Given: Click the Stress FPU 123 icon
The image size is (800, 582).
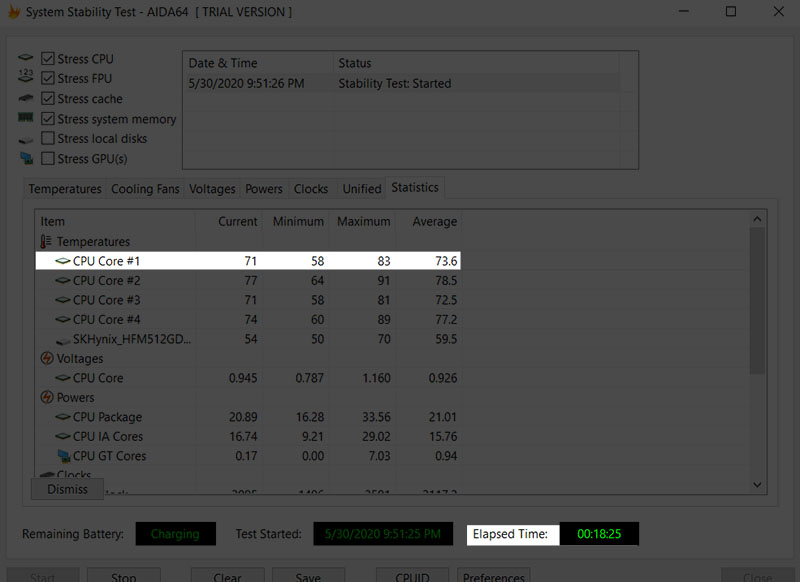Looking at the screenshot, I should pyautogui.click(x=26, y=77).
